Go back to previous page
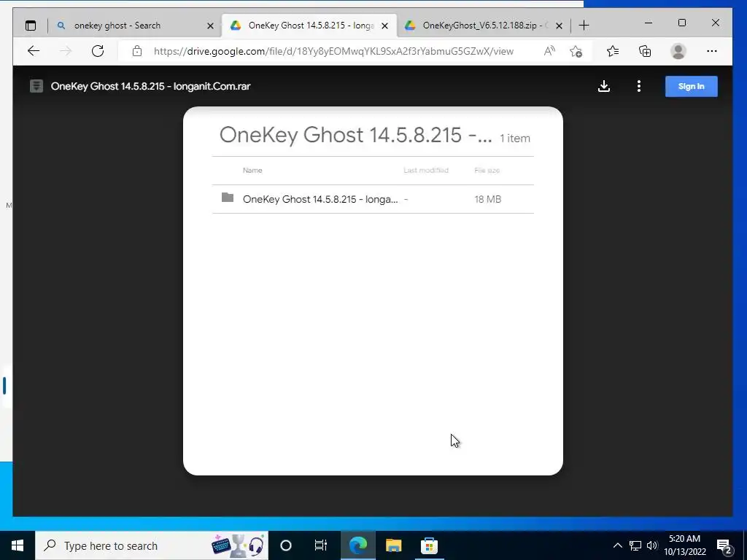 point(34,51)
